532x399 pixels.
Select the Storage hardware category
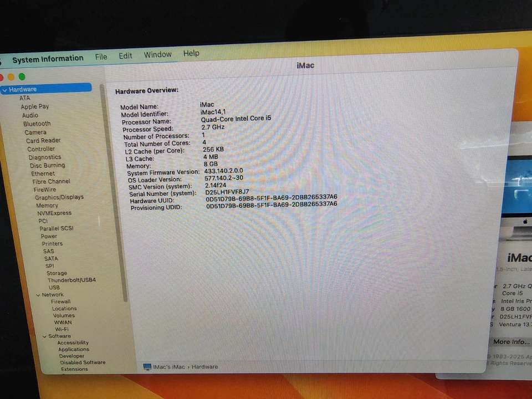(x=56, y=273)
